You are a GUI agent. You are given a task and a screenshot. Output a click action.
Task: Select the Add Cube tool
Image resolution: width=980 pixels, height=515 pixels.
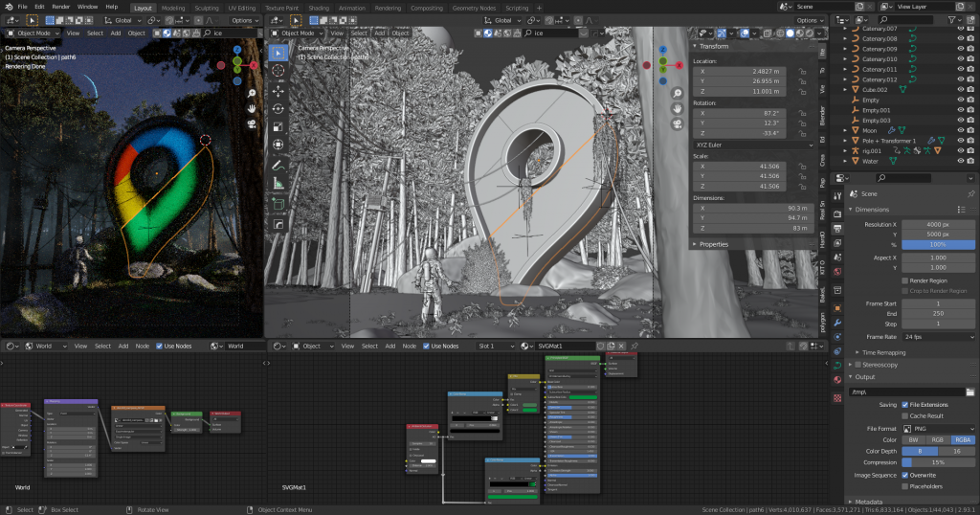(278, 204)
